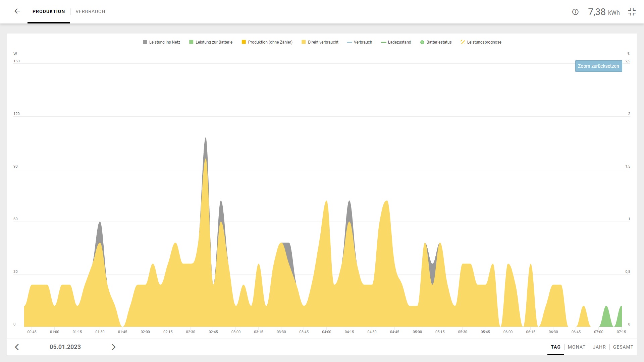Go to previous day with left chevron
Screen dimensions: 644x362
(x=17, y=347)
